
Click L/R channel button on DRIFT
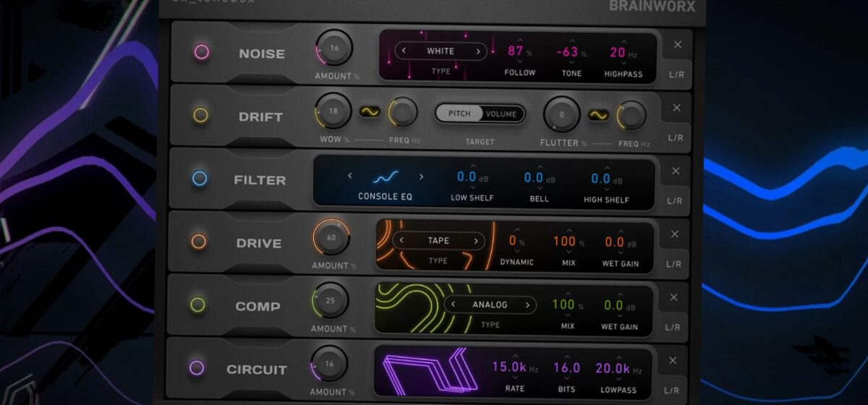pyautogui.click(x=676, y=138)
